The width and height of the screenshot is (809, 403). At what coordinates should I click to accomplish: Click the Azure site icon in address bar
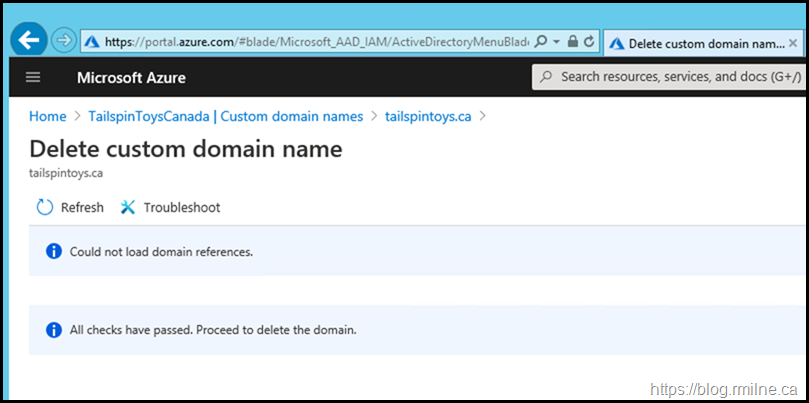tap(92, 42)
